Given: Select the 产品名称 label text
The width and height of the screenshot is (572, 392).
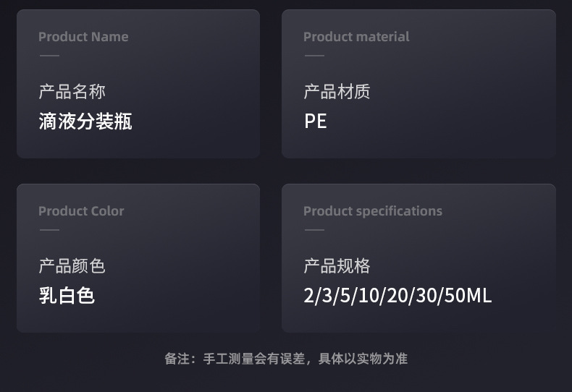Looking at the screenshot, I should point(72,92).
